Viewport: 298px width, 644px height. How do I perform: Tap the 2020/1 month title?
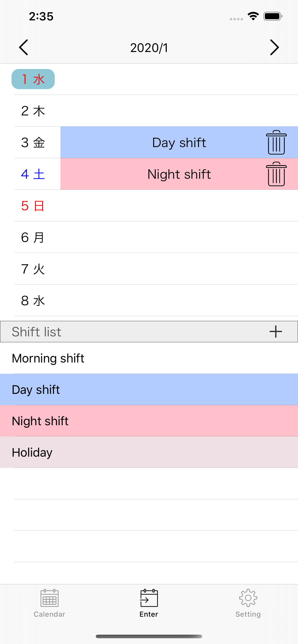(x=149, y=48)
